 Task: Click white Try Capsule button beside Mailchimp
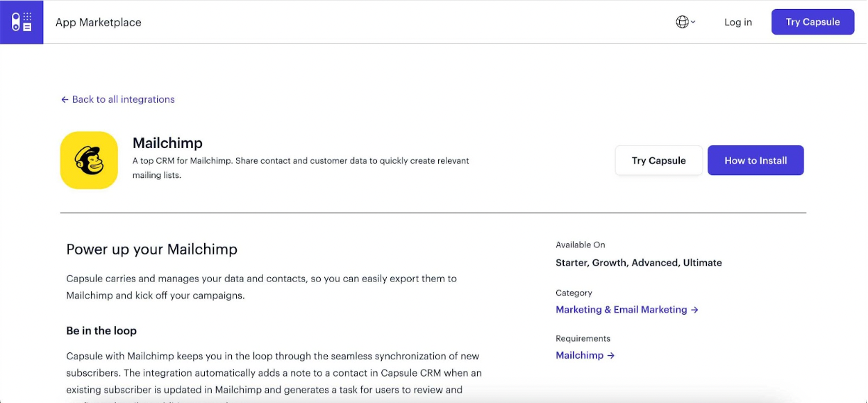click(x=658, y=161)
